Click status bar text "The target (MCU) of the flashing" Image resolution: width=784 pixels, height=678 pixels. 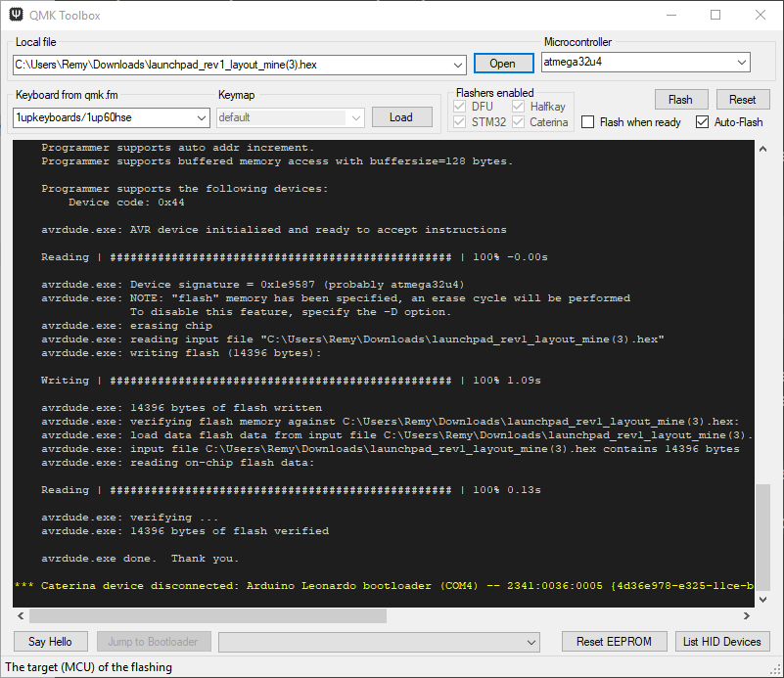click(x=88, y=667)
